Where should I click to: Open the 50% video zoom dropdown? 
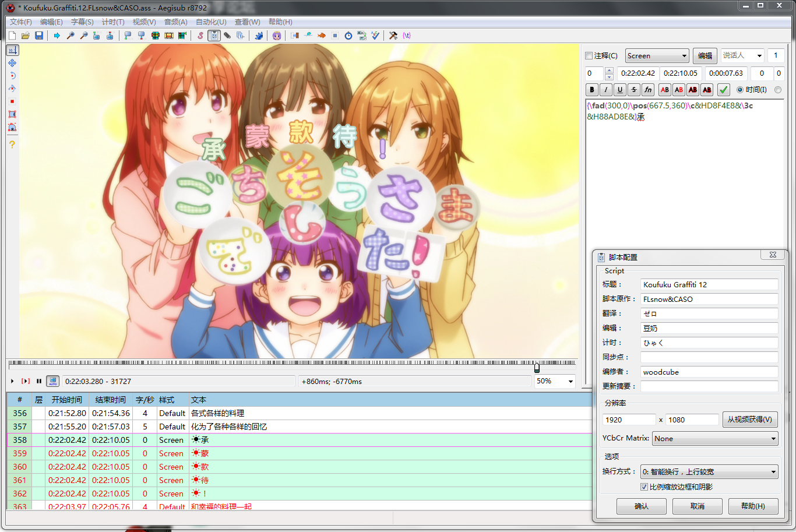click(x=570, y=381)
